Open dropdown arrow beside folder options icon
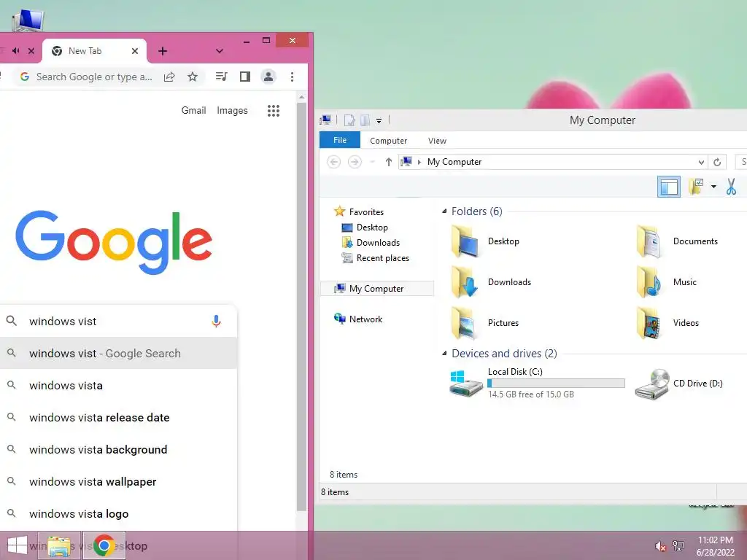Viewport: 747px width, 560px height. click(x=713, y=186)
